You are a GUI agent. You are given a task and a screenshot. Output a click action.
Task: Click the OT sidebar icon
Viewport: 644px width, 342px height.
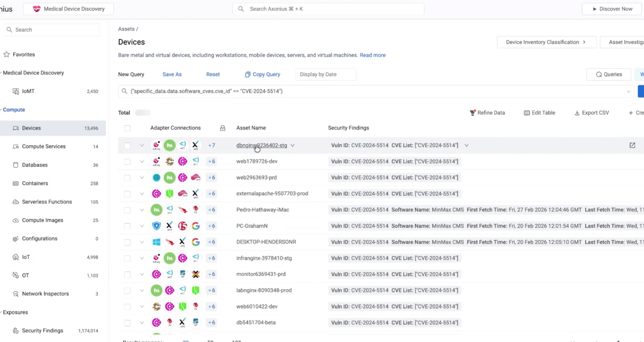[16, 275]
